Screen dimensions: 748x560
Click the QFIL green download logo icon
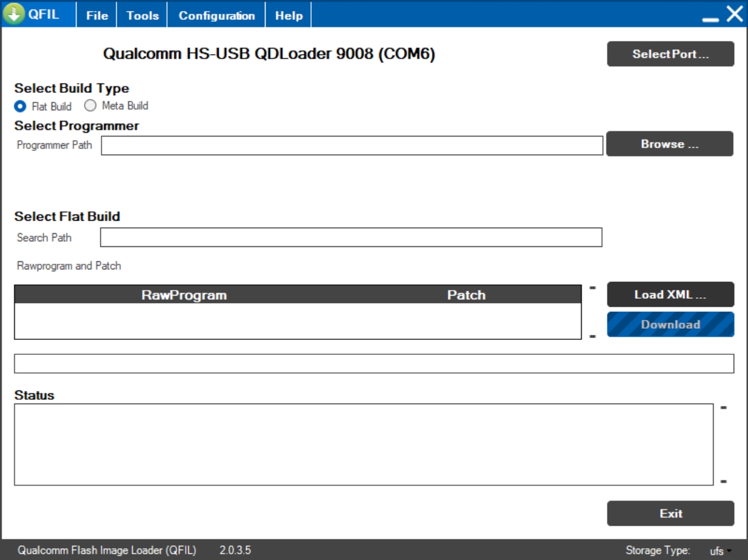click(x=14, y=14)
